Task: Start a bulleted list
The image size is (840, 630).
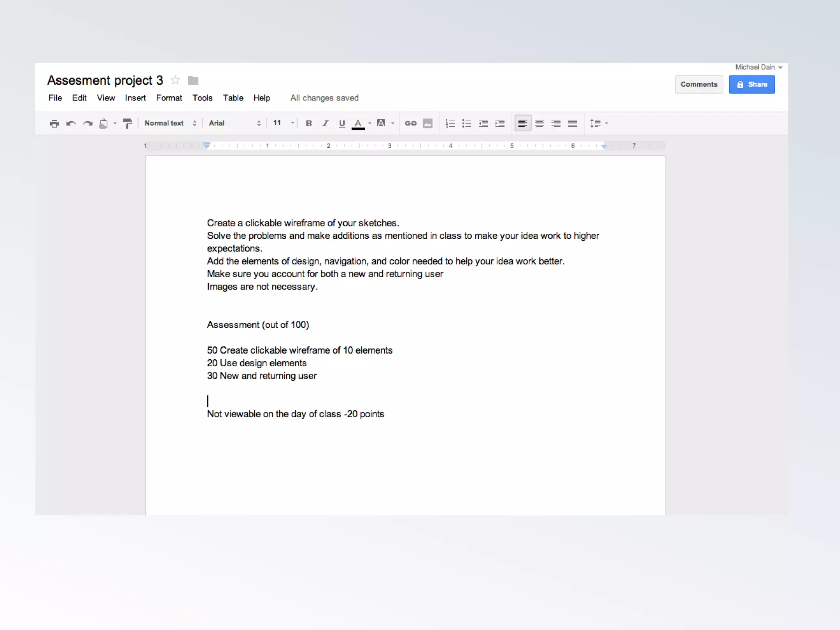Action: click(466, 123)
